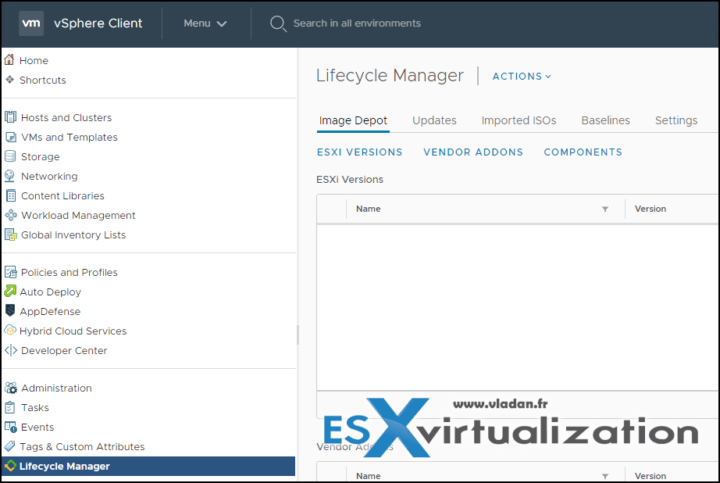Click the Global Inventory Lists icon
Image resolution: width=720 pixels, height=483 pixels.
[x=11, y=235]
